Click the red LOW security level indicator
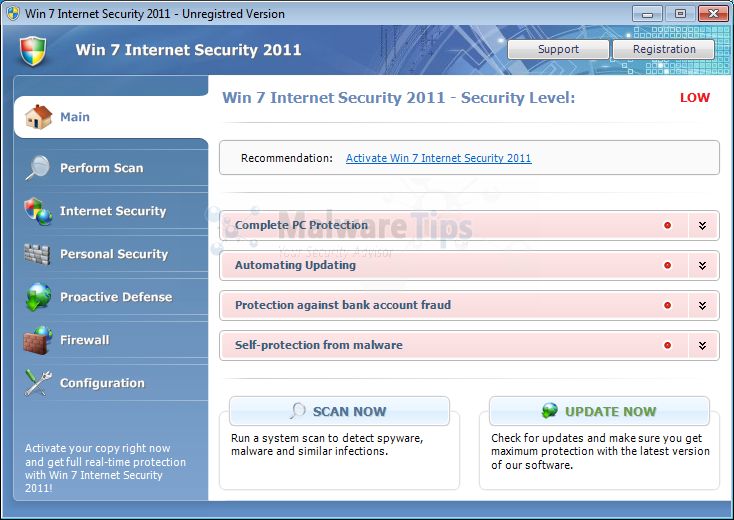Viewport: 734px width, 520px height. coord(694,98)
